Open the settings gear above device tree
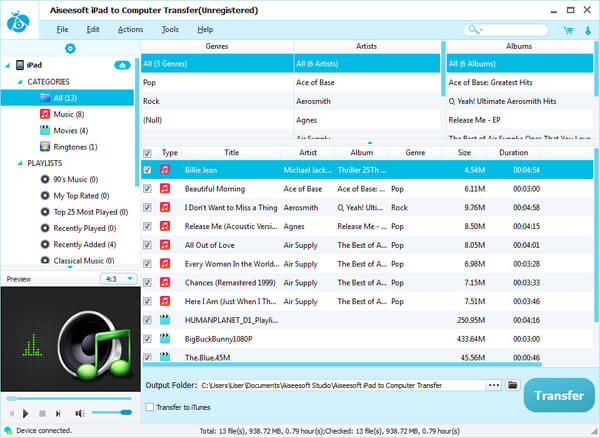The height and width of the screenshot is (438, 600). click(x=70, y=48)
